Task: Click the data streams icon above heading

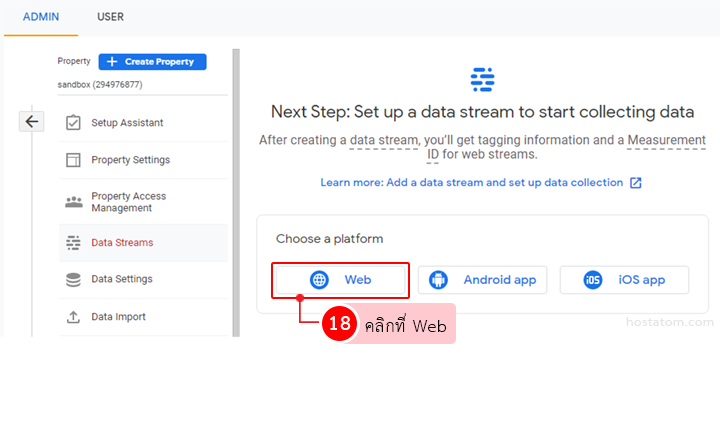Action: click(482, 80)
